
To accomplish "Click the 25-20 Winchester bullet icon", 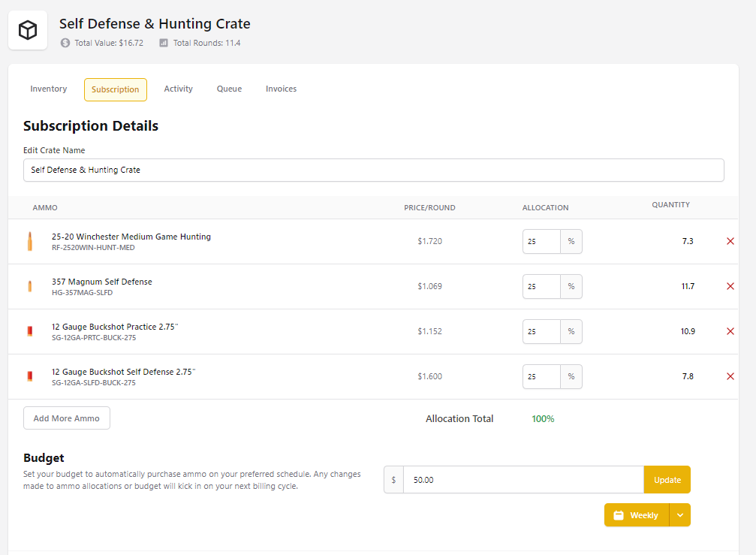I will [30, 241].
